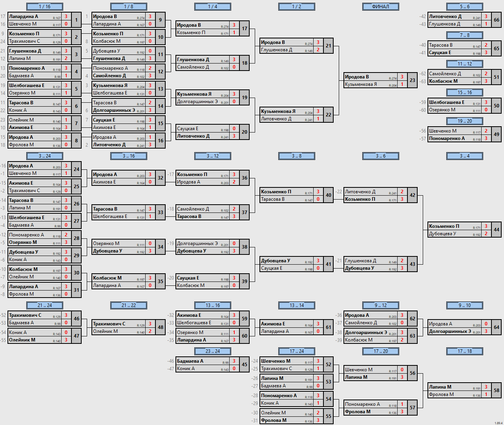
Task: Select 'Коник А' in match 6
Action: 18,110
